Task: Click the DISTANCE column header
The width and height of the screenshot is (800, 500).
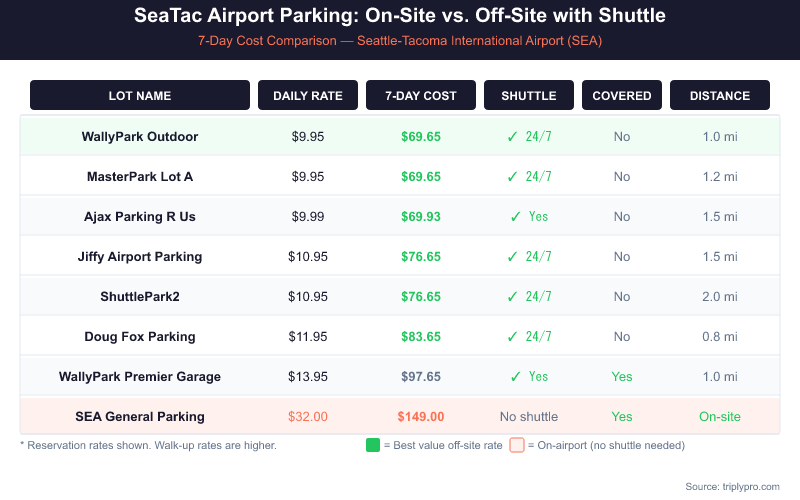Action: [719, 96]
